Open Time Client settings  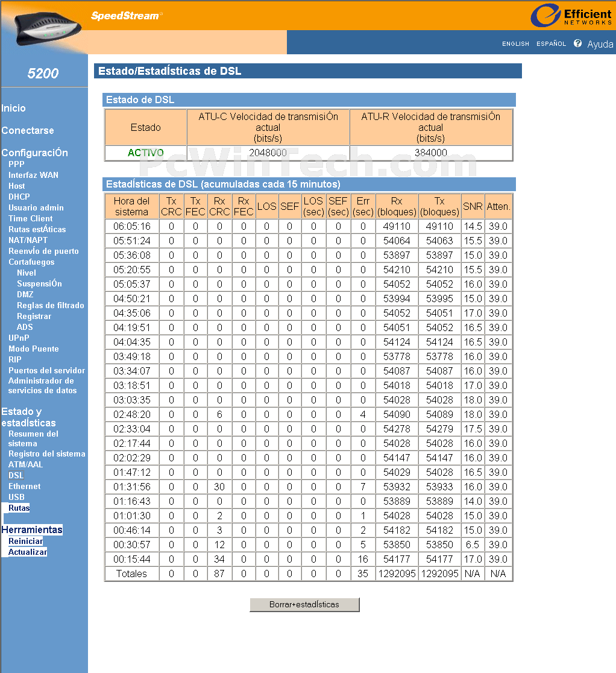pos(31,218)
